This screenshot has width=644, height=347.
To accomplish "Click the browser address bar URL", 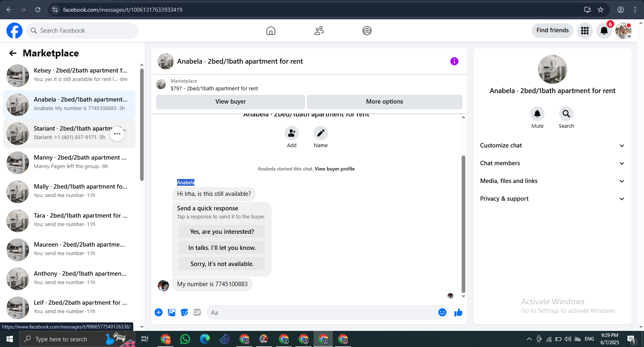I will (x=123, y=10).
